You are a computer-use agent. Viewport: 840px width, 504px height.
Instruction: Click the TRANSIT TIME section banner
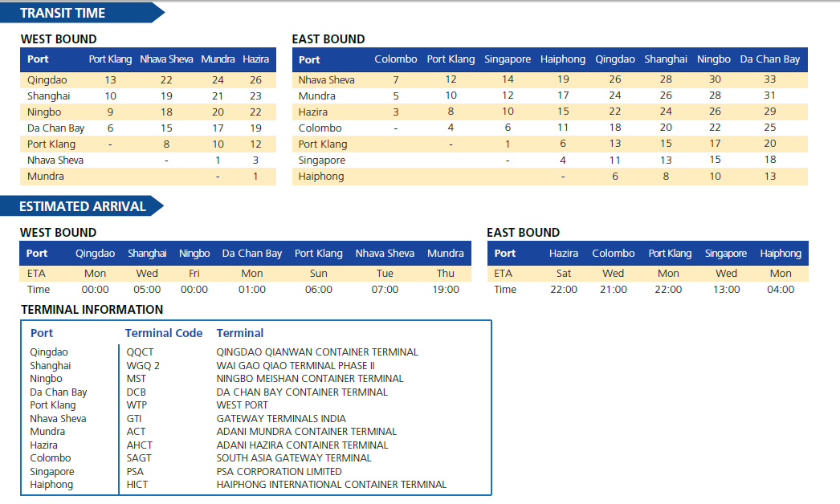pos(63,13)
